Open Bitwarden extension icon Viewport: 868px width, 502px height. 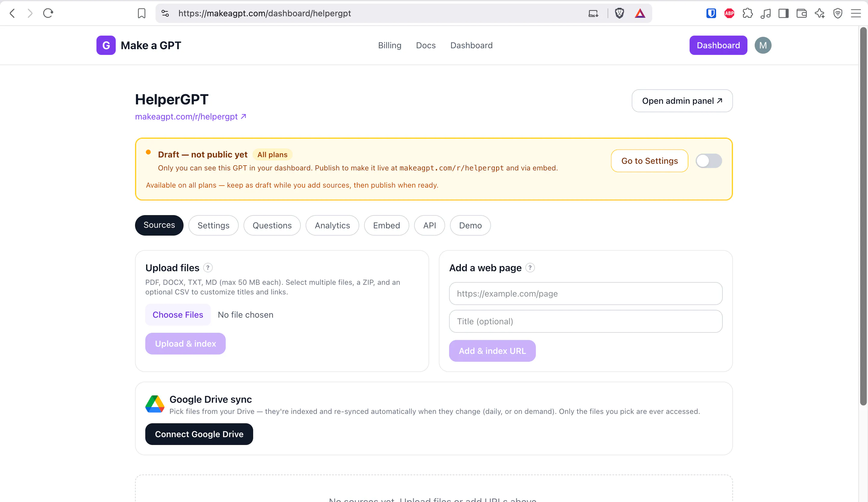(711, 14)
